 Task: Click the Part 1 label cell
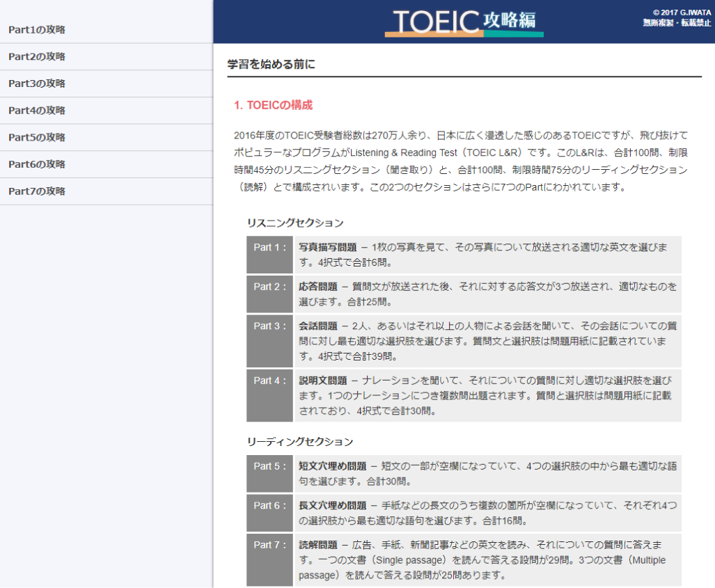(269, 255)
